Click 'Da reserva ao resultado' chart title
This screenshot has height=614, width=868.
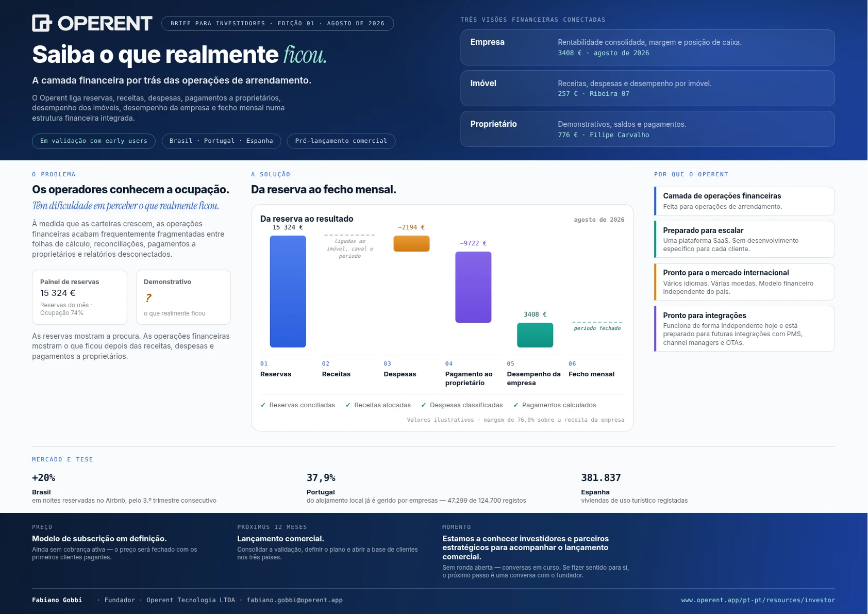pyautogui.click(x=307, y=219)
